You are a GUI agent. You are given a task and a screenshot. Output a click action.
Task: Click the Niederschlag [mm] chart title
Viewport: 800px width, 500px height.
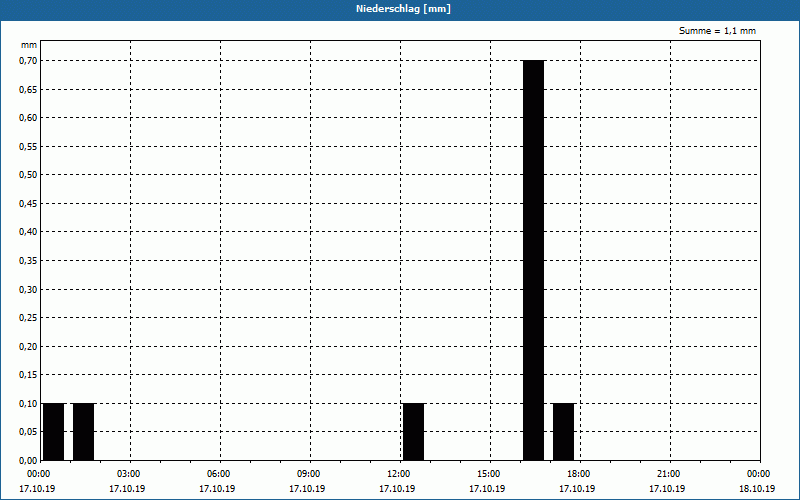tap(403, 9)
